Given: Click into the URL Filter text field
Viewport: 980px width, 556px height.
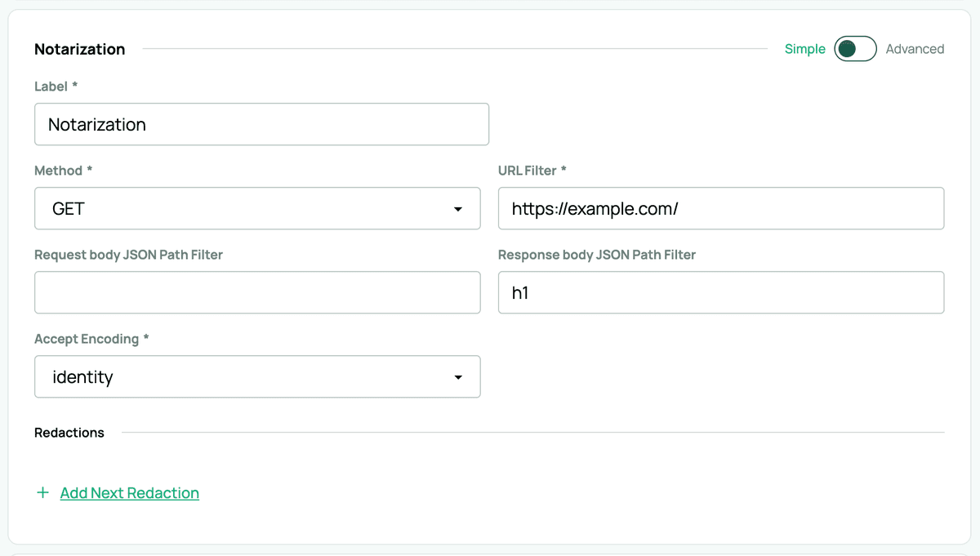Looking at the screenshot, I should click(x=720, y=209).
